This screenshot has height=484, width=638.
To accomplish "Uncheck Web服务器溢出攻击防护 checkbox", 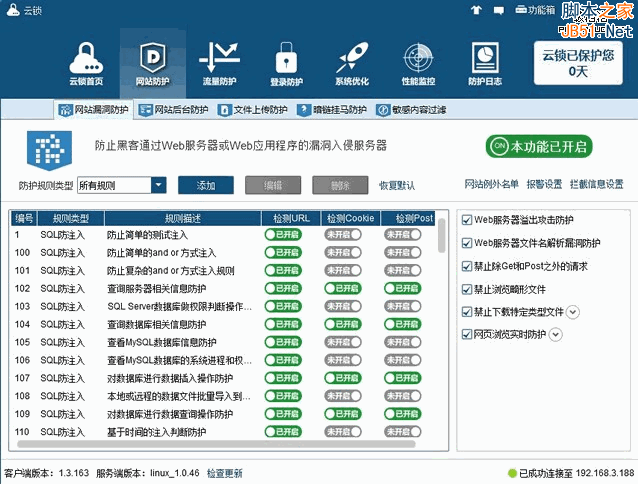I will (x=467, y=219).
